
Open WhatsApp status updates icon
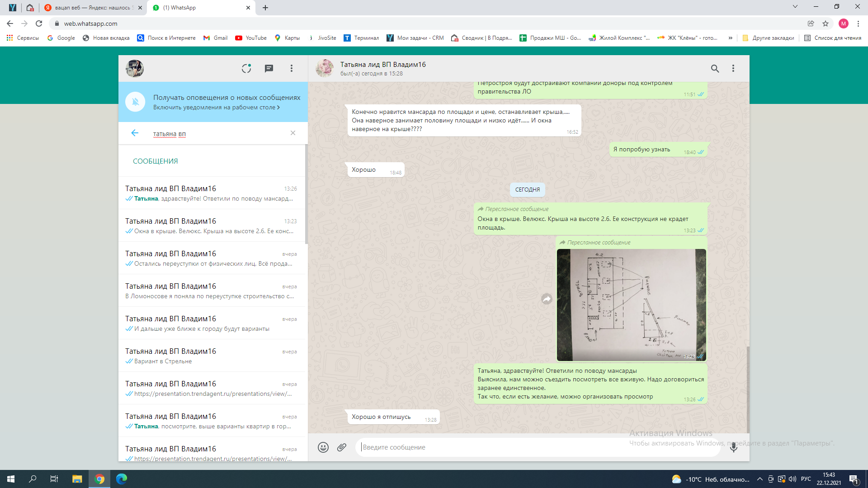(246, 68)
